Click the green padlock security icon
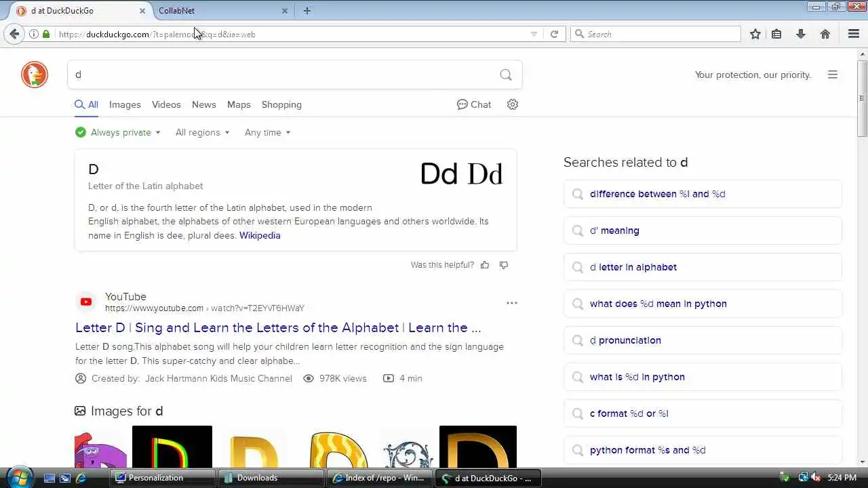This screenshot has width=868, height=488. pyautogui.click(x=46, y=34)
